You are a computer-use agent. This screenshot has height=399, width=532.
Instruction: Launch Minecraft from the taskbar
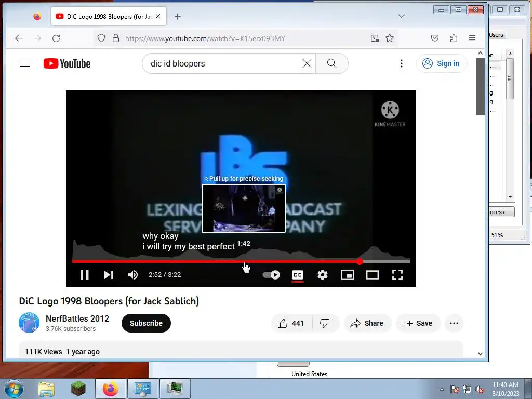pos(78,389)
